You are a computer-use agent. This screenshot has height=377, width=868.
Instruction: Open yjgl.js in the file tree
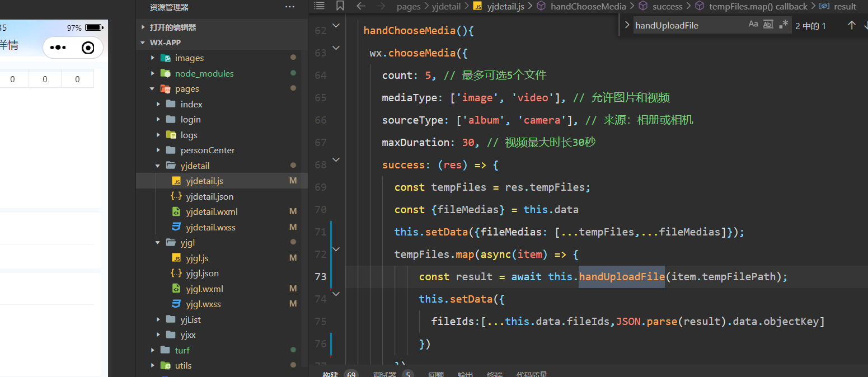point(197,258)
